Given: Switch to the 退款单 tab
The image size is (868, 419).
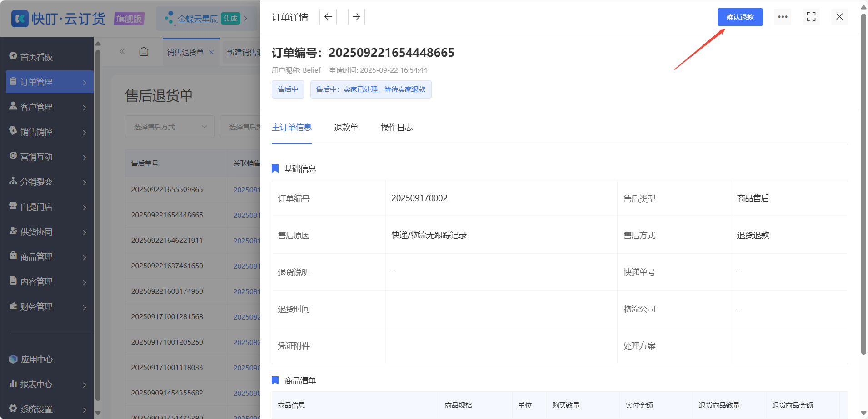Looking at the screenshot, I should coord(346,128).
